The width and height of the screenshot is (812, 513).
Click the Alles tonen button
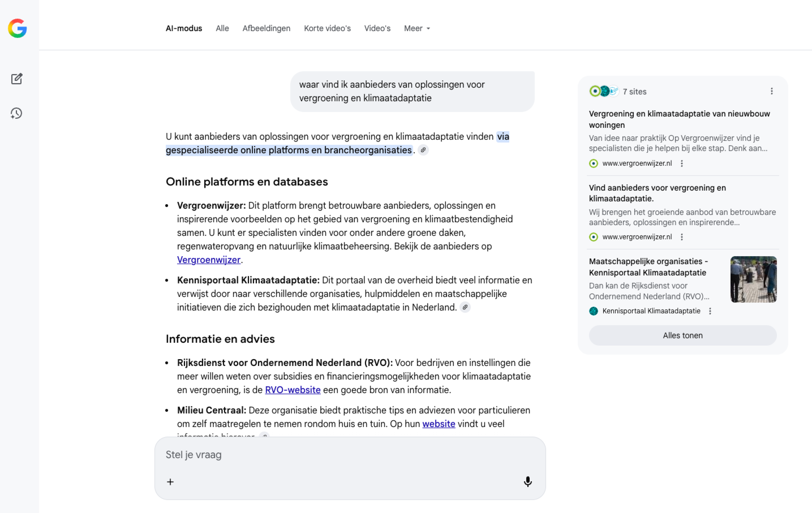pos(683,335)
